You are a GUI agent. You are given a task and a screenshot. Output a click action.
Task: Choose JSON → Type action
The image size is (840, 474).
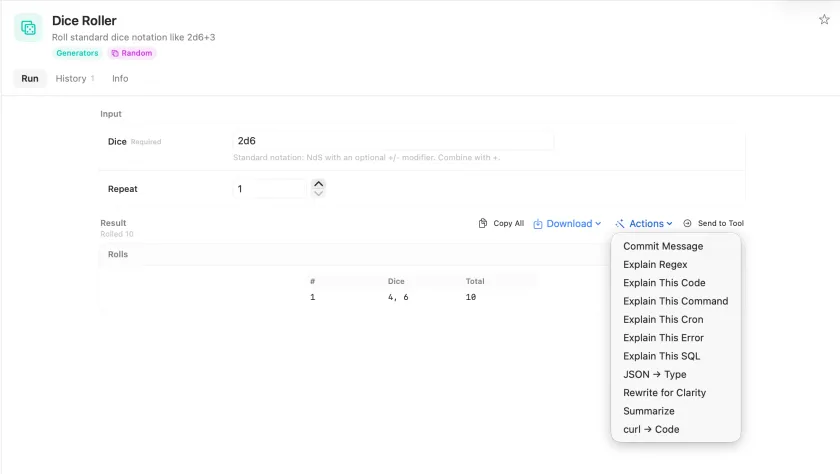tap(676, 374)
